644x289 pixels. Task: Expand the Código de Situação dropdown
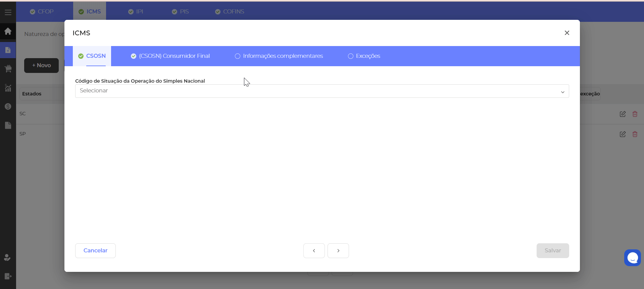[322, 91]
